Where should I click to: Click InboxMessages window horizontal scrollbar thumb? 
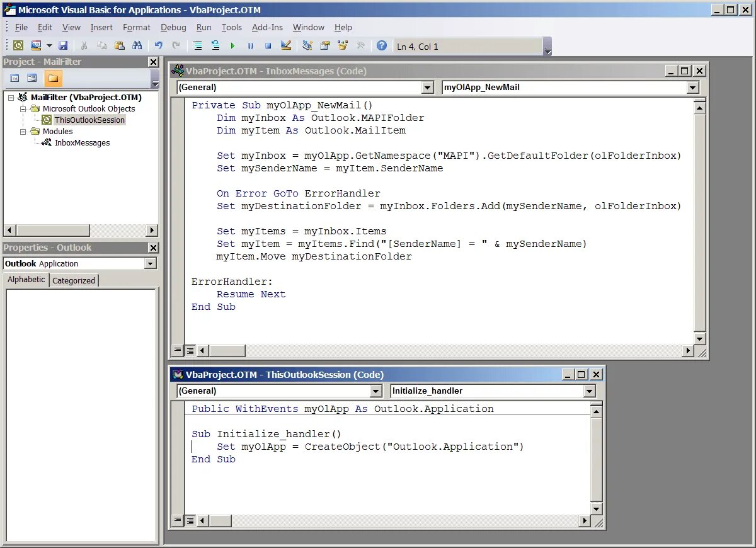(x=227, y=350)
